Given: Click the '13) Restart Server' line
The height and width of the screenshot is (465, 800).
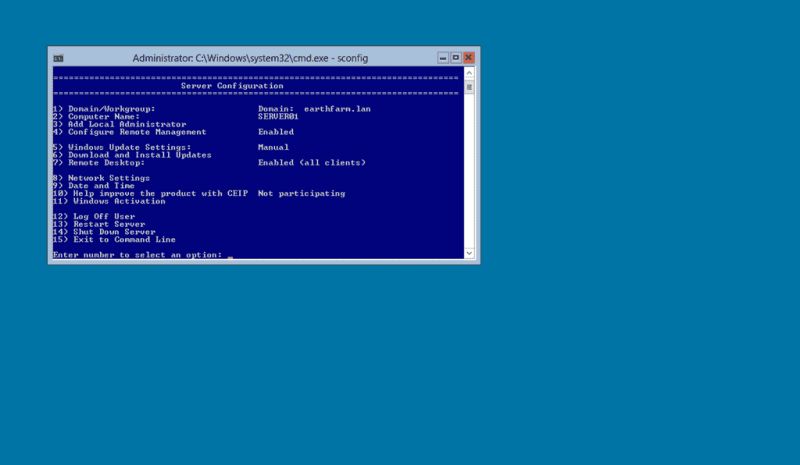Looking at the screenshot, I should 99,224.
